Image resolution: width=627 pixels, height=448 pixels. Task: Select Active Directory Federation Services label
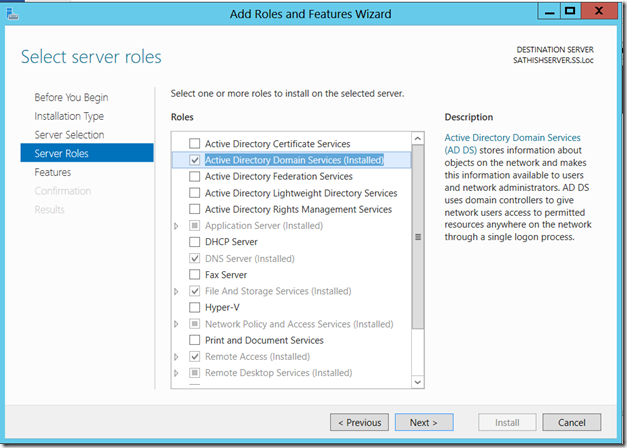279,176
